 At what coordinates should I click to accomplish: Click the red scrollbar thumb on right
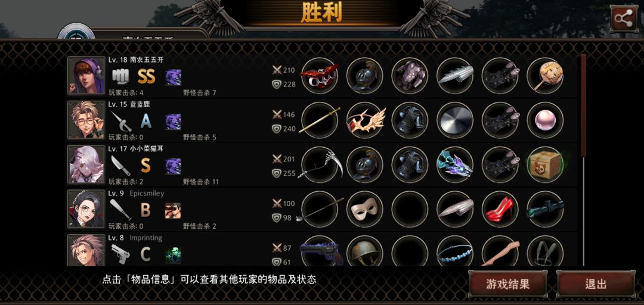pyautogui.click(x=583, y=105)
